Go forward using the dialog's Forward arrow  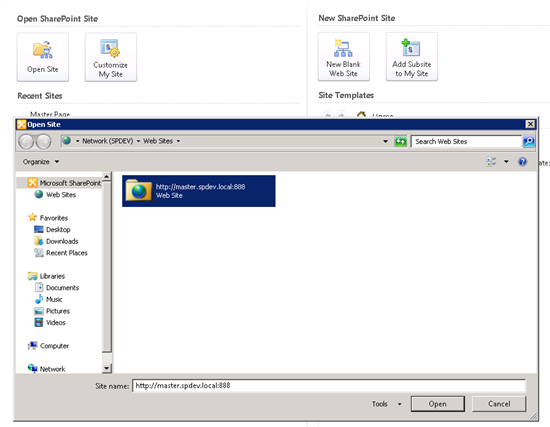click(43, 142)
